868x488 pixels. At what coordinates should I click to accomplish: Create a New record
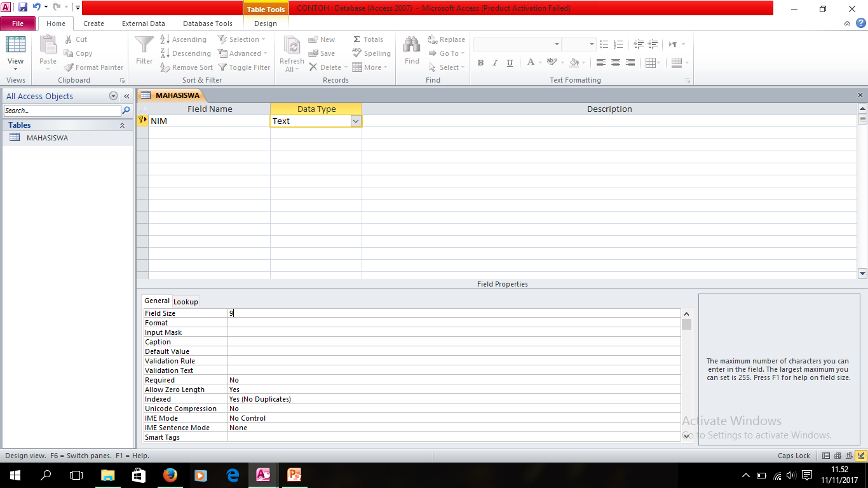pyautogui.click(x=322, y=39)
